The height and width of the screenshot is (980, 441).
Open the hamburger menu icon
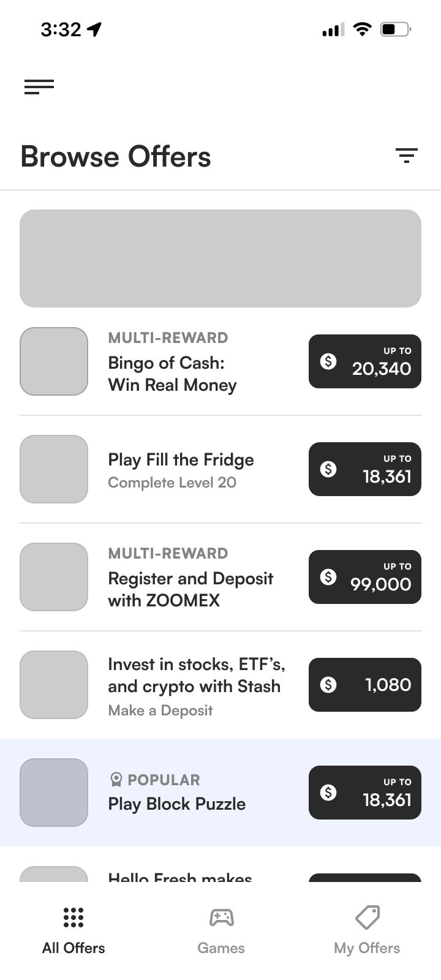tap(39, 87)
